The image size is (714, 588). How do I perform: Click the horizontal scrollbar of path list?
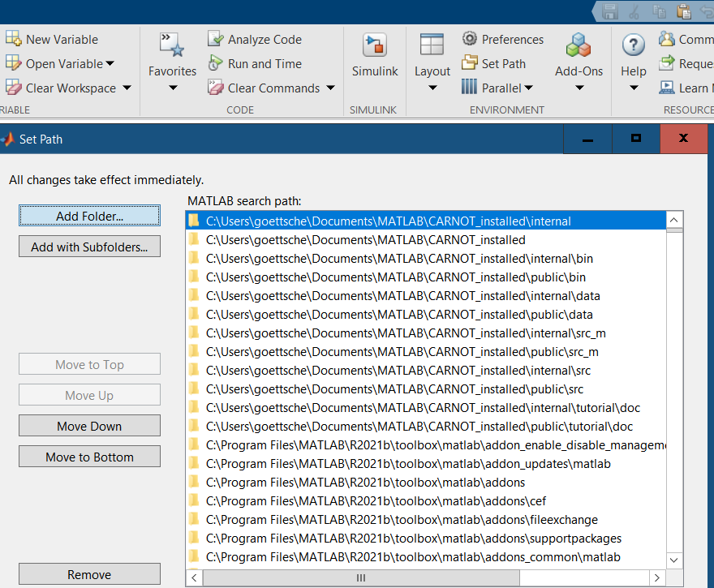tap(360, 578)
